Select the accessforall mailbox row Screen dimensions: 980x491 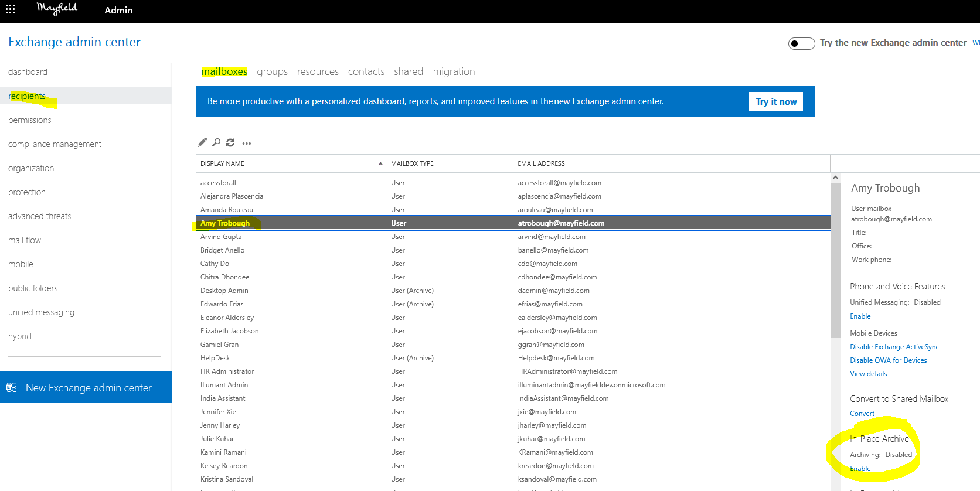(x=513, y=183)
